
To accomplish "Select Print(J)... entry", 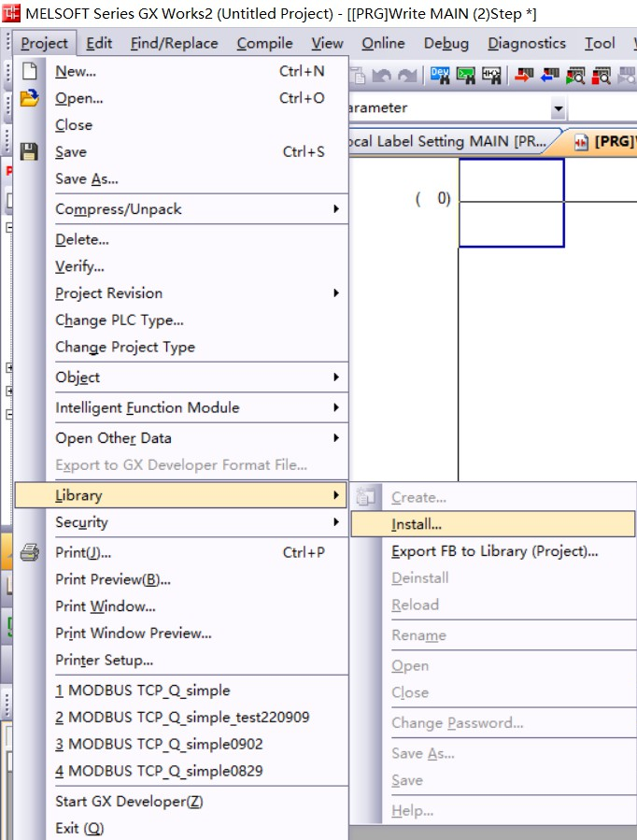I will pyautogui.click(x=181, y=552).
